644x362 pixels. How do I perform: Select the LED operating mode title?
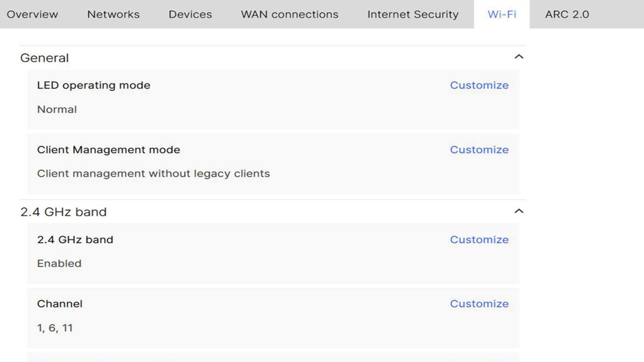(x=94, y=85)
